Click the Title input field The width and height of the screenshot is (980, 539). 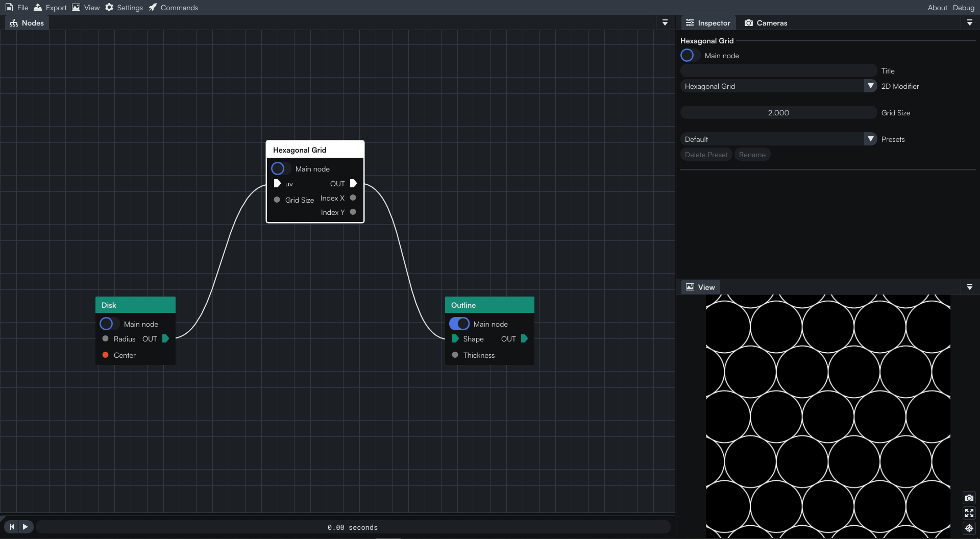[778, 70]
